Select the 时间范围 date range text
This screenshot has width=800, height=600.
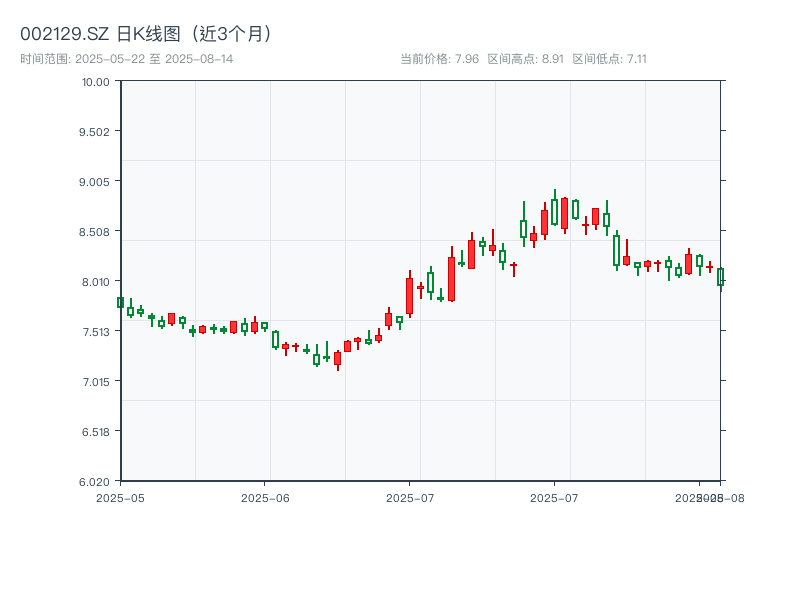(x=127, y=59)
